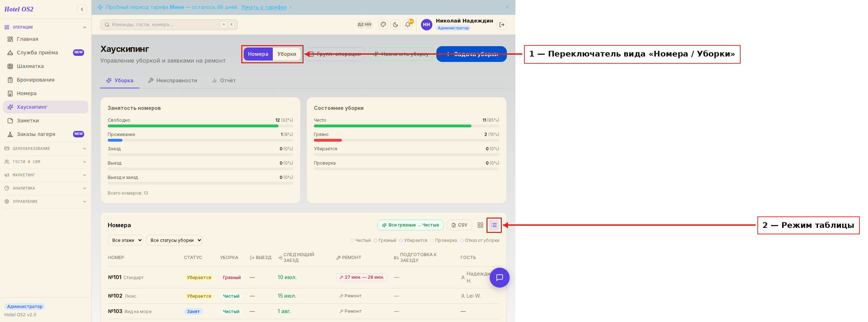The height and width of the screenshot is (322, 868).
Task: Open notifications bell icon
Action: [x=408, y=25]
